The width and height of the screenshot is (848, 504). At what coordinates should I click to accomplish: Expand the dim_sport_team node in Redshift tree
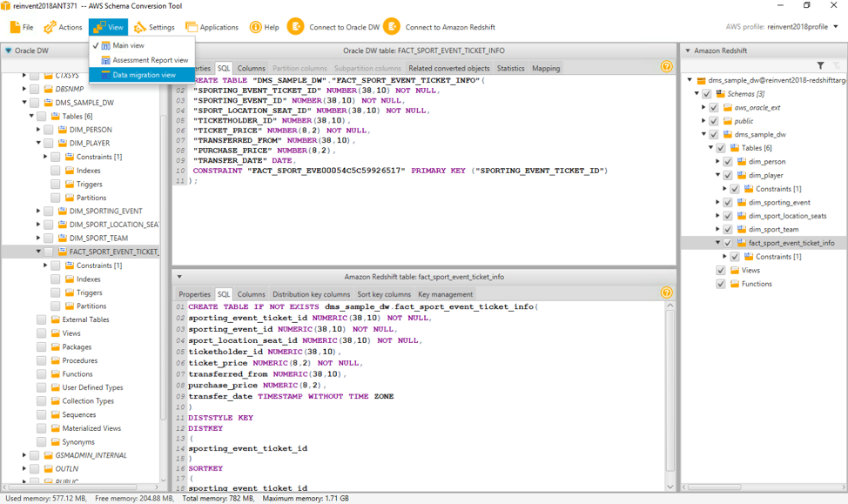tap(717, 229)
